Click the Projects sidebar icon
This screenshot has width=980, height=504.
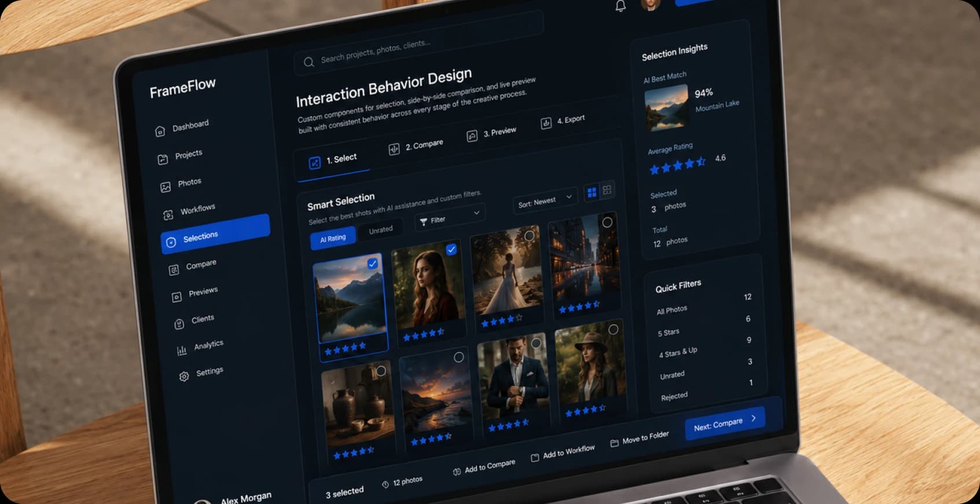pos(163,159)
